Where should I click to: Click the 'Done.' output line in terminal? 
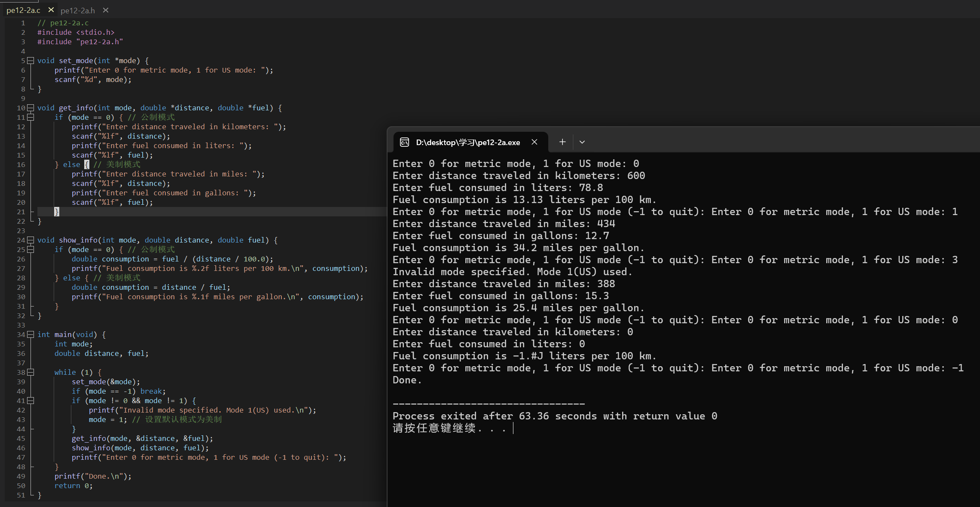point(407,380)
